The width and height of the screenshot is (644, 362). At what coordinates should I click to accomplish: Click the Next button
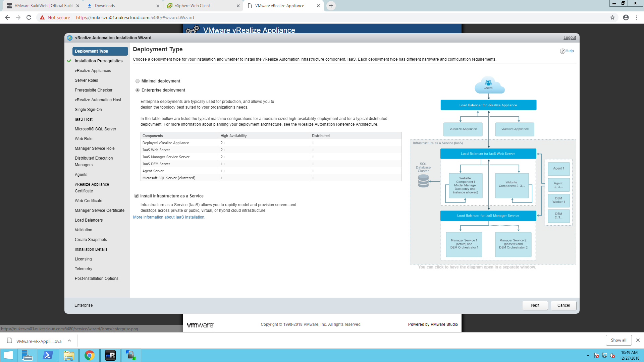535,305
